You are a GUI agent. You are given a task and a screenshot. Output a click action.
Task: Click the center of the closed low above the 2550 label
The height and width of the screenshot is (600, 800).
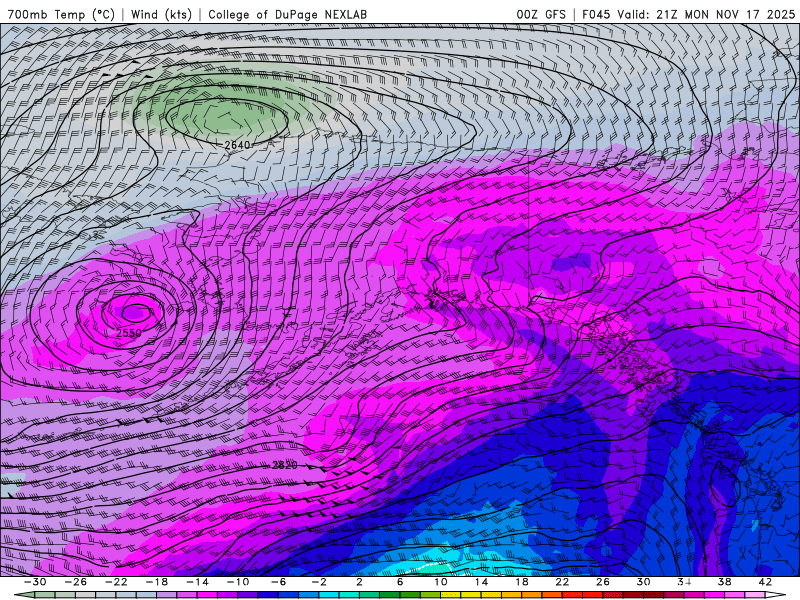pyautogui.click(x=135, y=311)
